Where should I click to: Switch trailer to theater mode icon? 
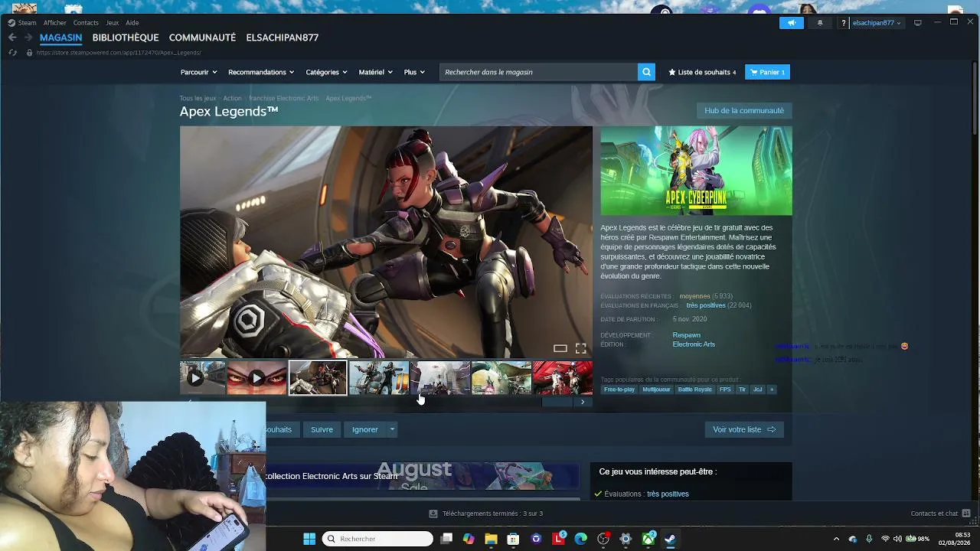560,349
